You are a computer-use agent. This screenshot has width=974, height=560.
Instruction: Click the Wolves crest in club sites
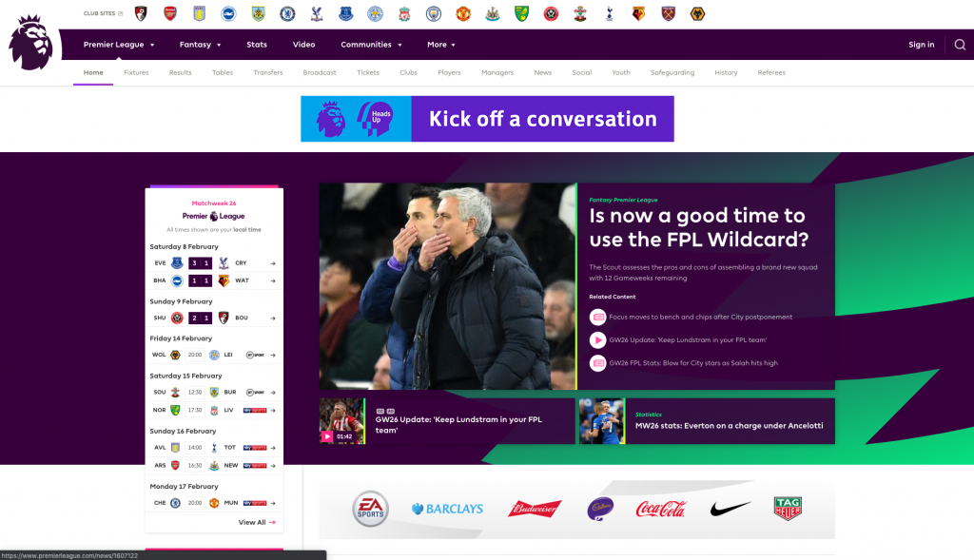click(697, 13)
